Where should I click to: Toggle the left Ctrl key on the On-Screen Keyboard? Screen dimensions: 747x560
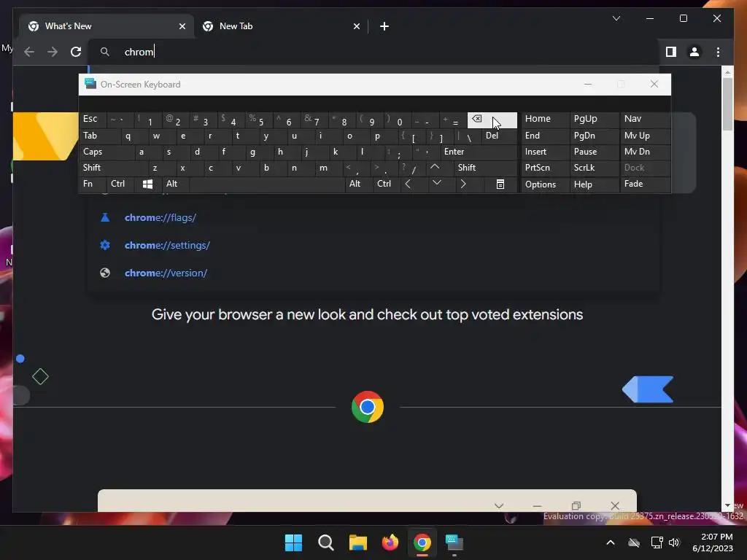click(x=120, y=184)
